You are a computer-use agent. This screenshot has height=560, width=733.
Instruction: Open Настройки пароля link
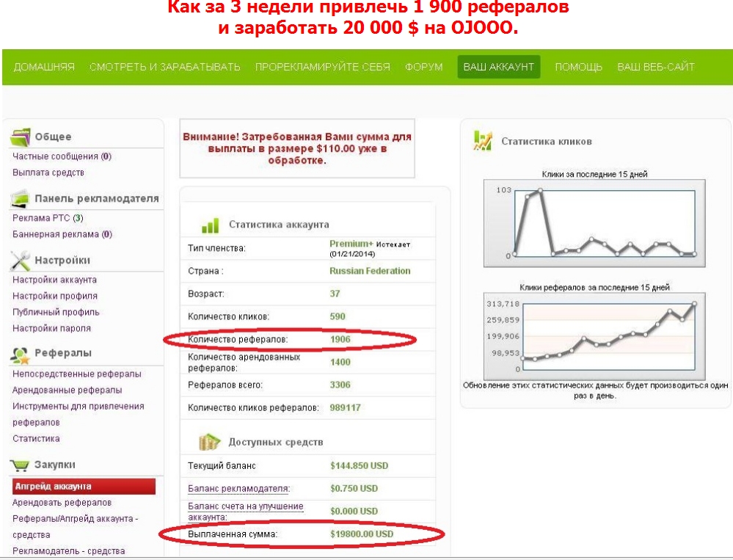click(x=51, y=328)
